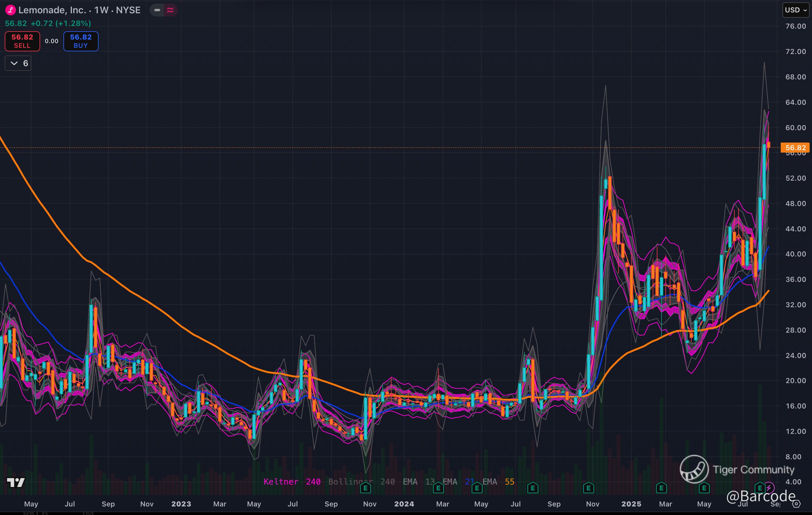Toggle the grey dash market status pill
The image size is (812, 515).
click(x=157, y=10)
